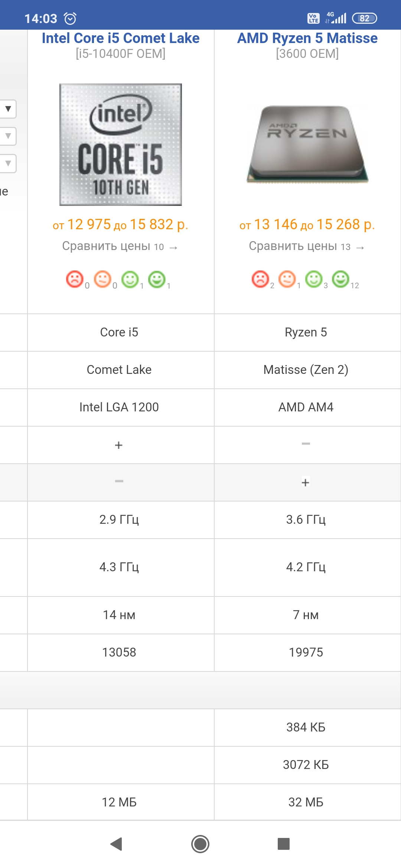Screen dimensions: 401x868
Task: Expand the middle dropdown on left edge
Action: click(x=8, y=136)
